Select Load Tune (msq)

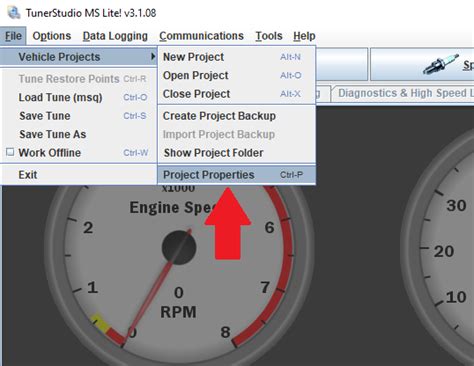[x=79, y=97]
